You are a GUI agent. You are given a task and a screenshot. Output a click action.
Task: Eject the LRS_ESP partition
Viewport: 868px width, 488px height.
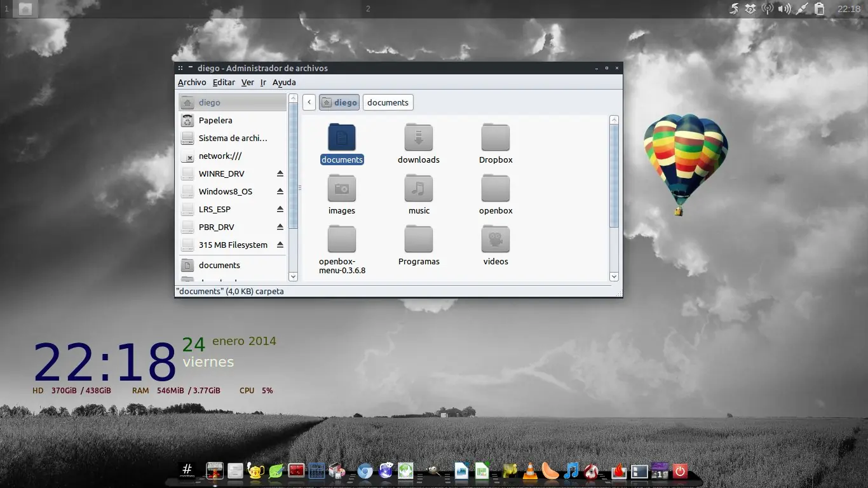280,209
